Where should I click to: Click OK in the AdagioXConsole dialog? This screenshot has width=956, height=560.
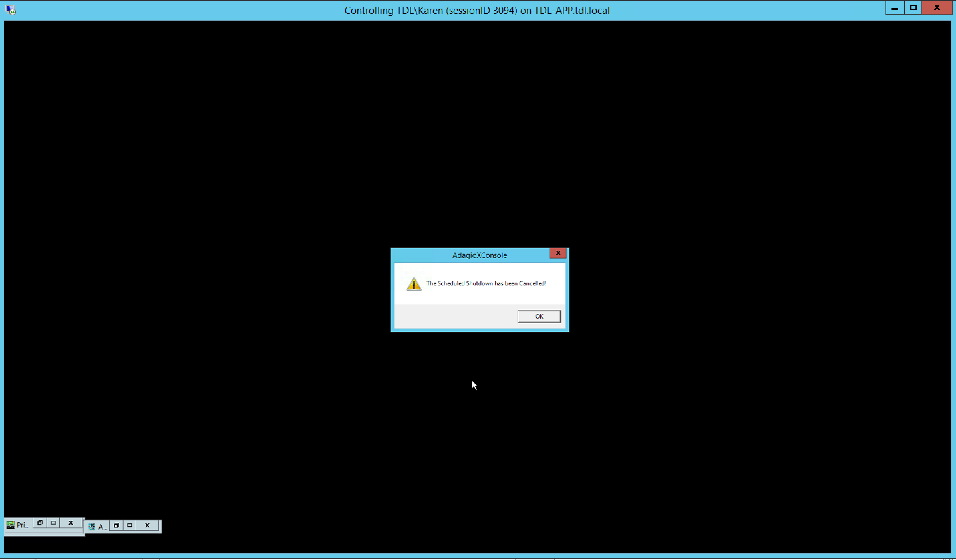539,316
